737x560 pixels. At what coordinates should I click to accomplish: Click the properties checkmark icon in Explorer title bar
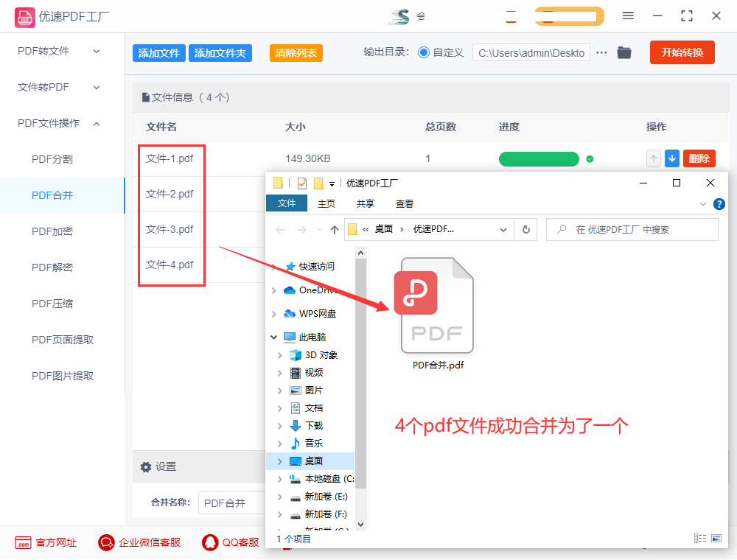[x=302, y=183]
